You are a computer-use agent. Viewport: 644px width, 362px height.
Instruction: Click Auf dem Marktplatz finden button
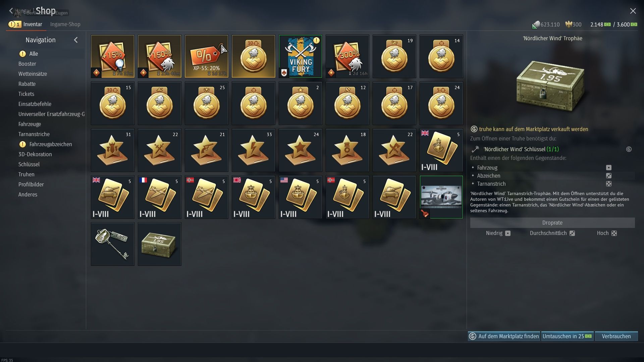pos(504,336)
